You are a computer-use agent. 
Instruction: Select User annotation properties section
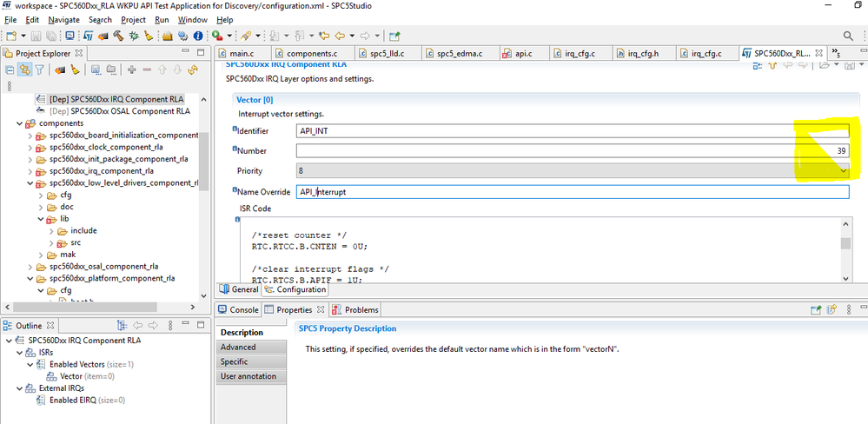pyautogui.click(x=251, y=376)
